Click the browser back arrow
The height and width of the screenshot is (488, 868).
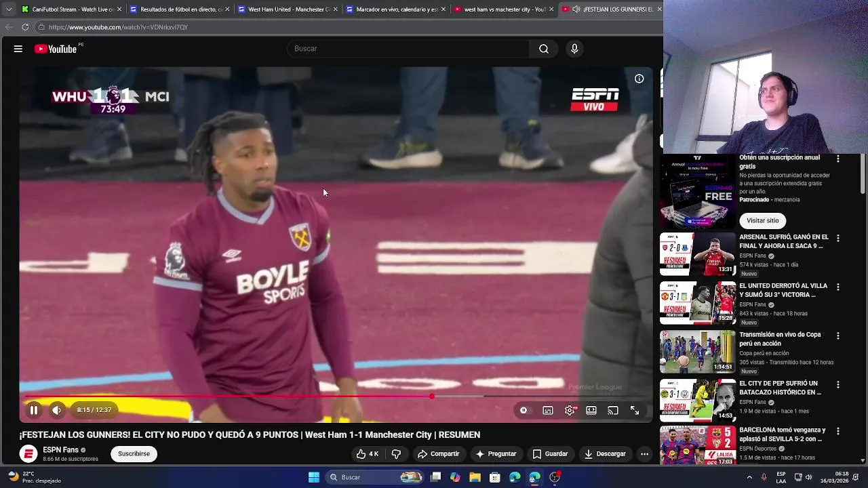[9, 27]
